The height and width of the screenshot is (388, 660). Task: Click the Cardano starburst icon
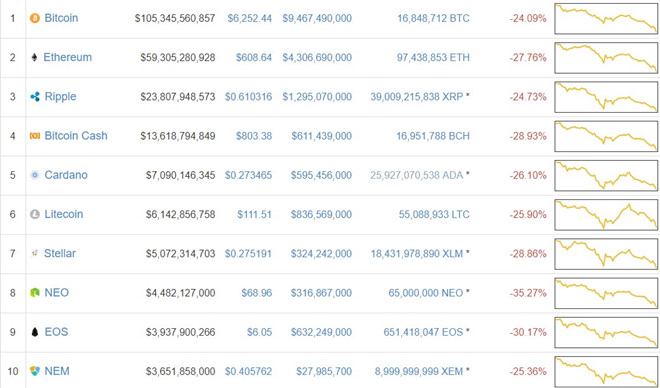point(35,175)
